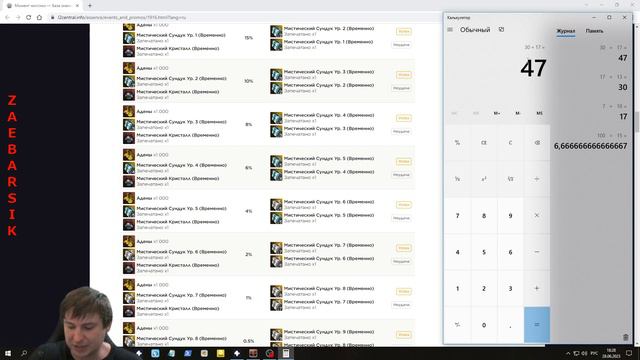Click the x² square key

[x=484, y=179]
